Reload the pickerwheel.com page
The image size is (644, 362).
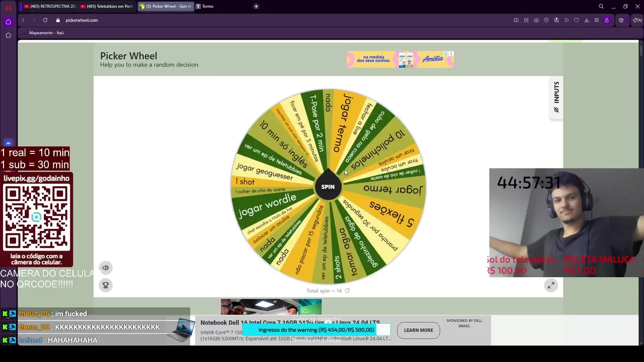pos(45,20)
